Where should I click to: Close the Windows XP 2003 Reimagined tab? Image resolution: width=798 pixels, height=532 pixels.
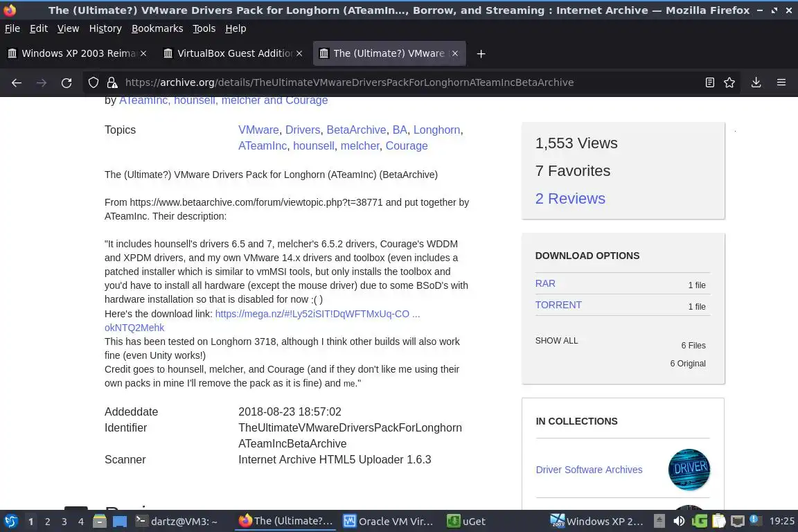tap(143, 53)
